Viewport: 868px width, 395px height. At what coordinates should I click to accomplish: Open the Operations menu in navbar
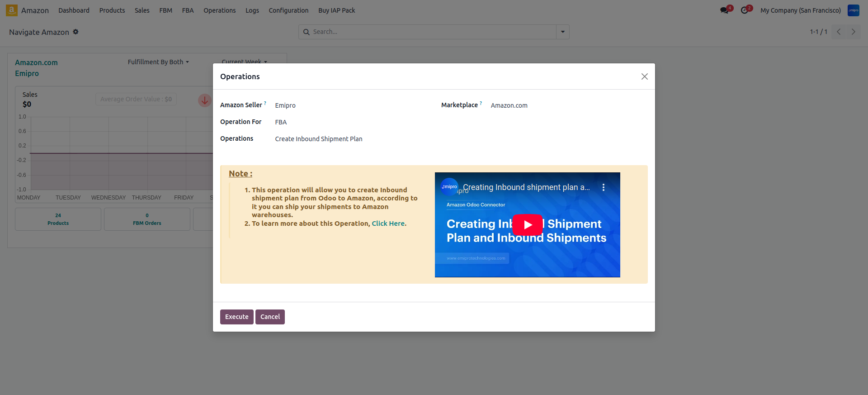coord(219,10)
